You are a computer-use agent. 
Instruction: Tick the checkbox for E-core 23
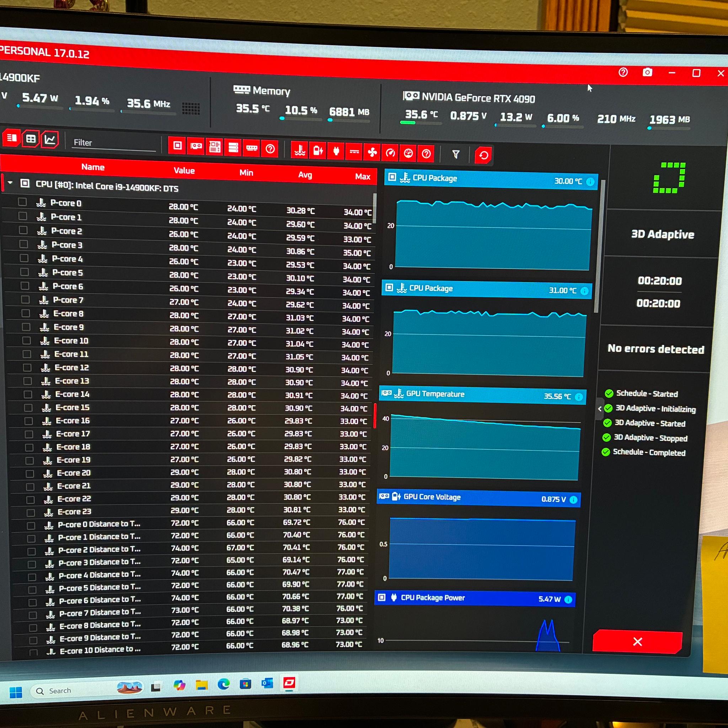31,513
